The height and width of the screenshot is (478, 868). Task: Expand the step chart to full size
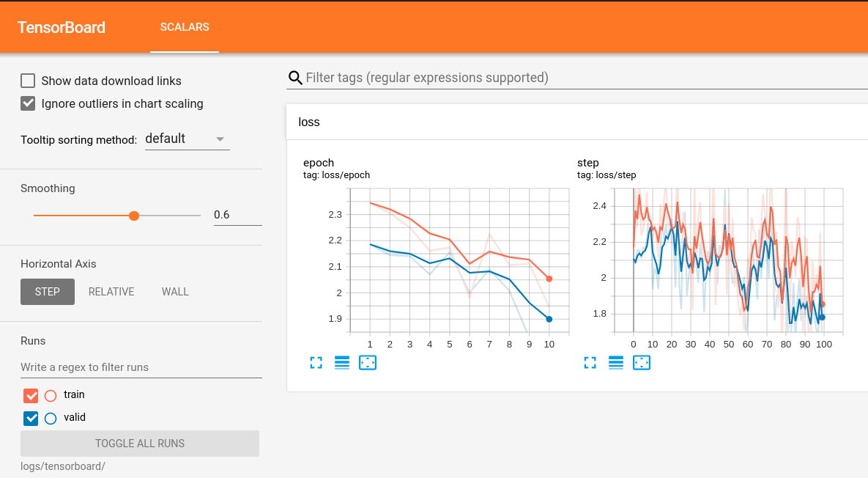[590, 362]
